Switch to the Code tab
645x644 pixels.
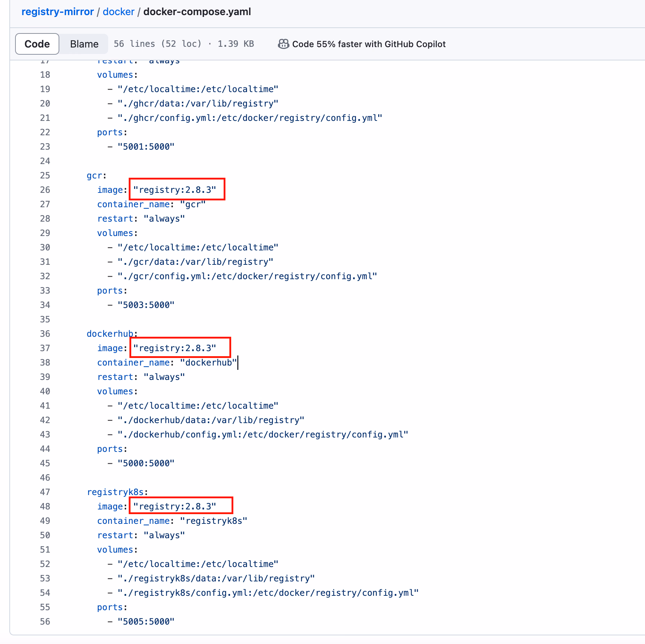click(37, 44)
